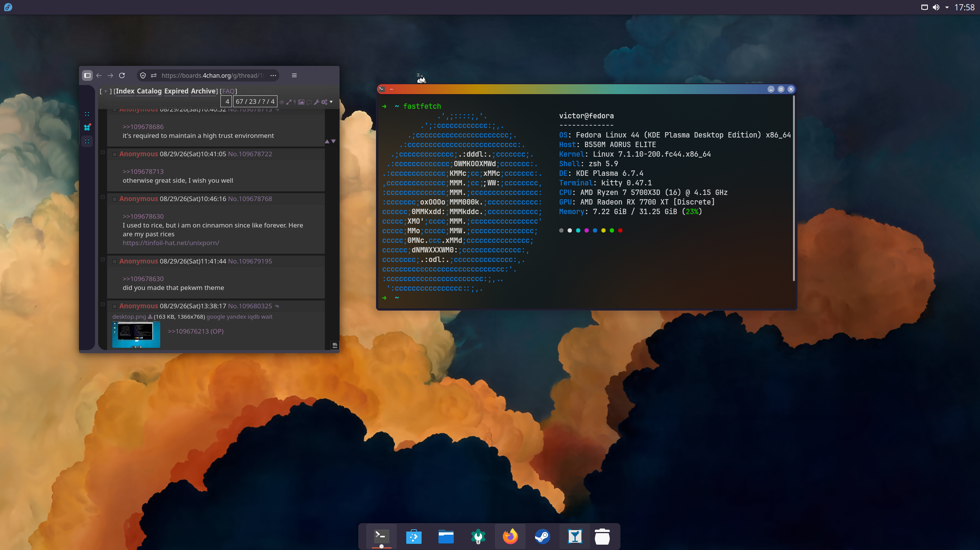
Task: Open the Index link in board header
Action: pyautogui.click(x=125, y=91)
